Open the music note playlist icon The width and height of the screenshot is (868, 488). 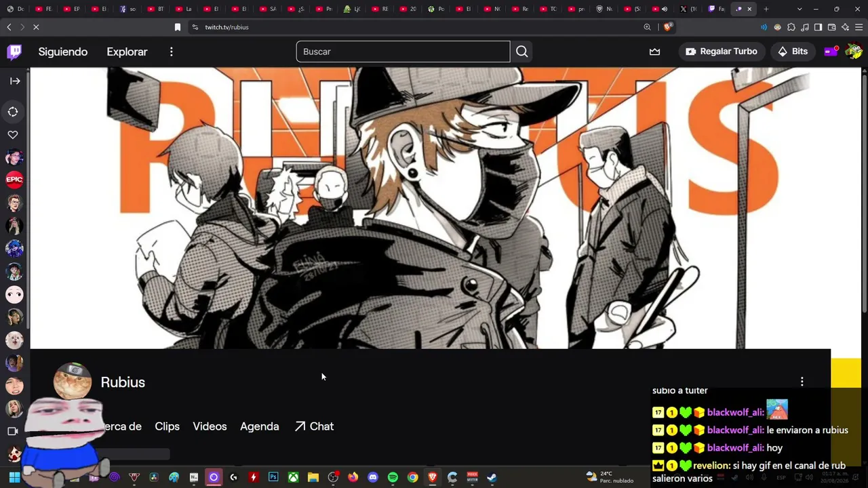pyautogui.click(x=804, y=27)
